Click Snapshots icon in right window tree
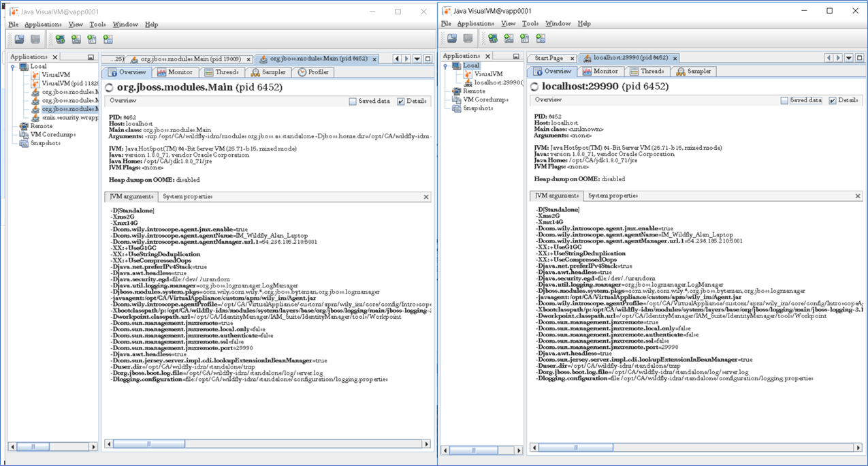 tap(457, 108)
